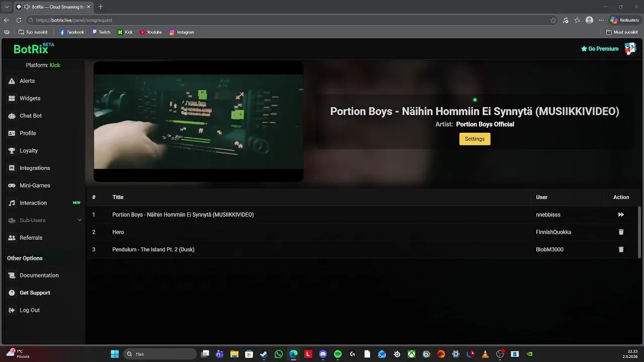Open Discord from the taskbar

(x=323, y=354)
